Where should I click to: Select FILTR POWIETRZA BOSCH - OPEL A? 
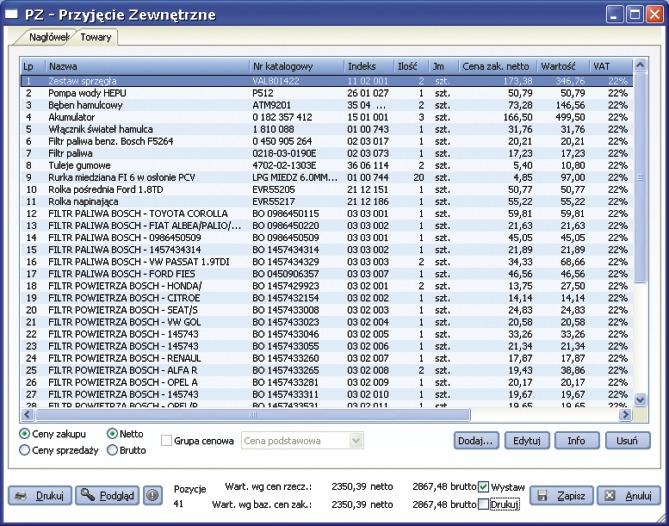[326, 382]
